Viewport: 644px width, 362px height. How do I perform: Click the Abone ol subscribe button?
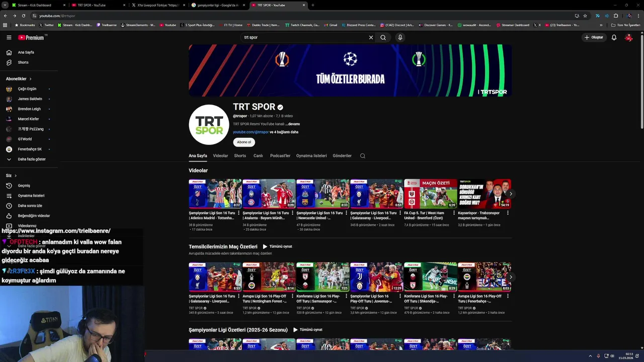(x=244, y=142)
